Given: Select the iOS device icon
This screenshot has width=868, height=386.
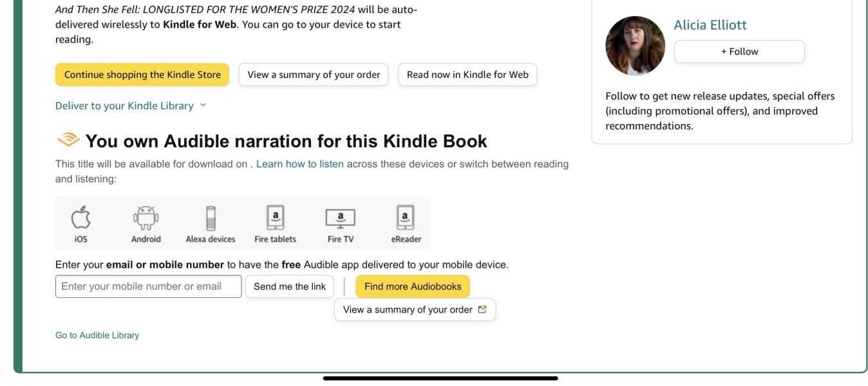Looking at the screenshot, I should pyautogui.click(x=80, y=219).
